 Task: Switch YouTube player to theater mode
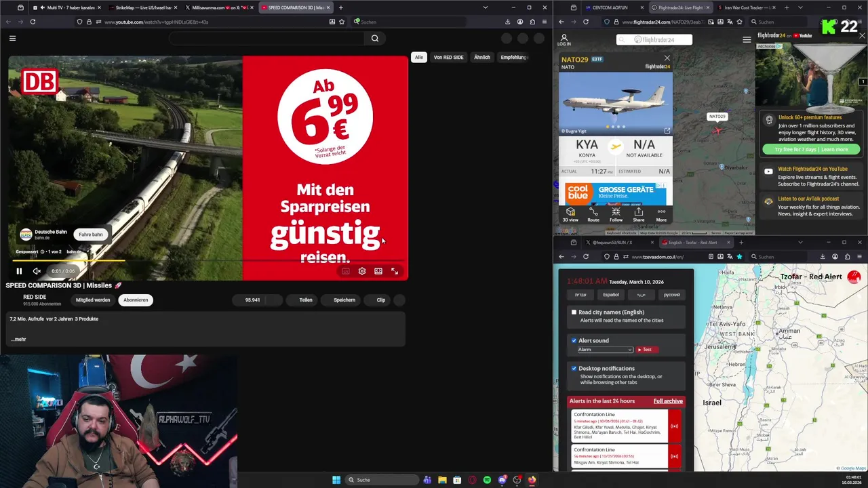[x=378, y=271]
